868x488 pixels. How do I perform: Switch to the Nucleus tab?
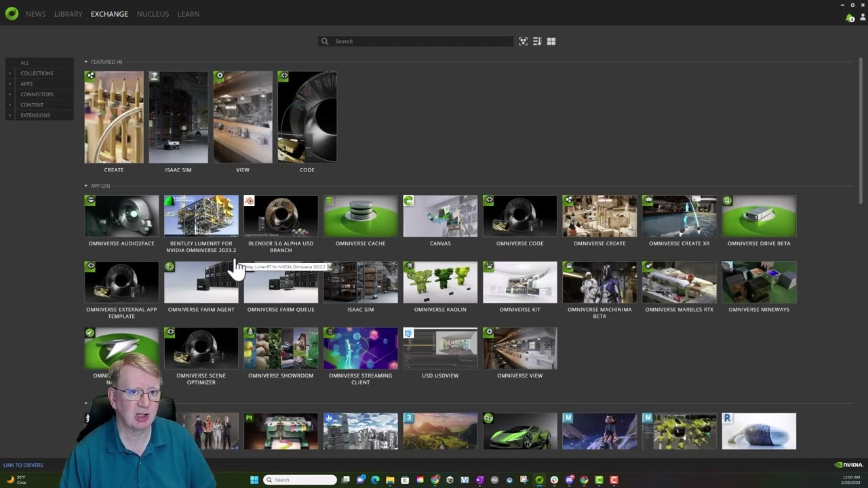click(x=153, y=14)
